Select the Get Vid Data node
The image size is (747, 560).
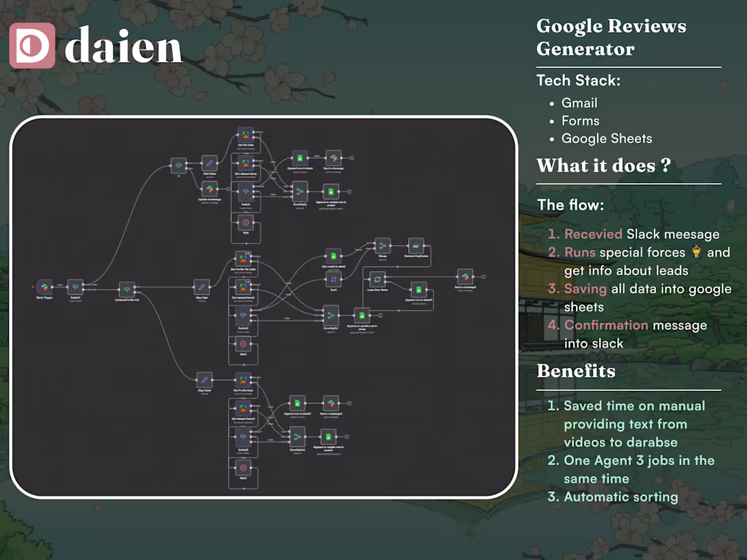tap(246, 135)
